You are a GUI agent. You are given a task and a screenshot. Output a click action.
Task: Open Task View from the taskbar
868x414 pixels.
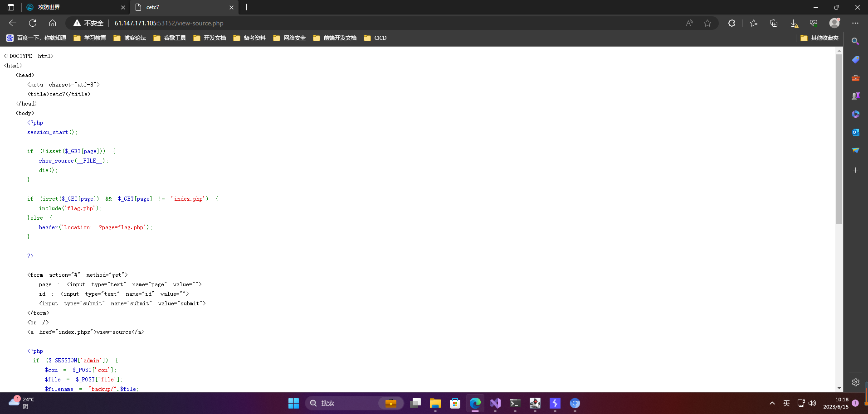coord(415,403)
